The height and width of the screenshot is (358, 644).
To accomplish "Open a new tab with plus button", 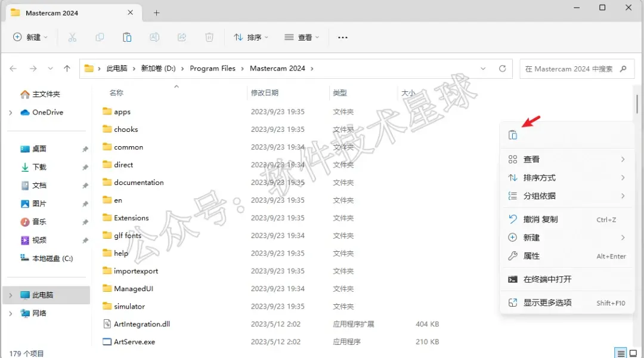I will [156, 13].
